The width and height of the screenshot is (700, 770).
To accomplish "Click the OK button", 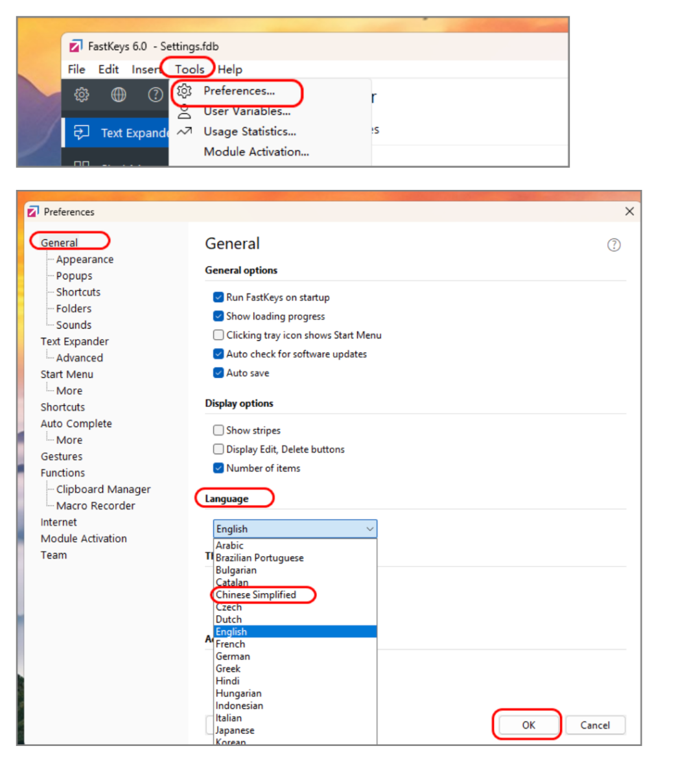I will coord(528,725).
